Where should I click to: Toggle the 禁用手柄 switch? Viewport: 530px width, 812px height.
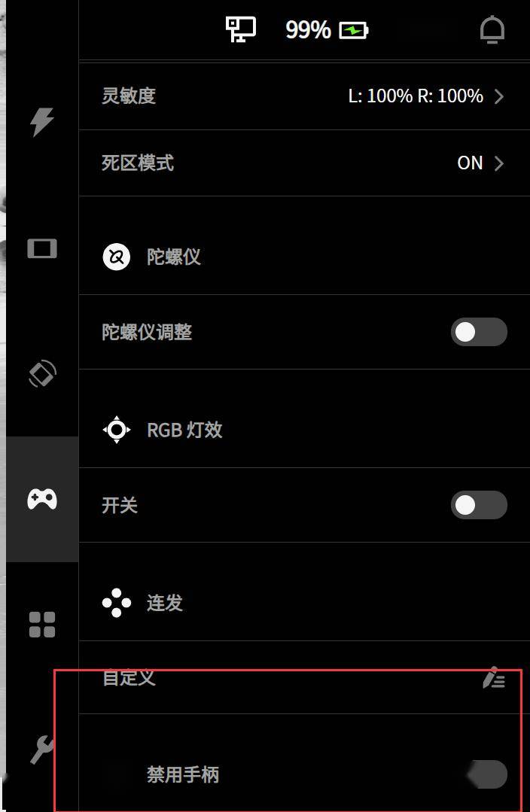[x=487, y=774]
